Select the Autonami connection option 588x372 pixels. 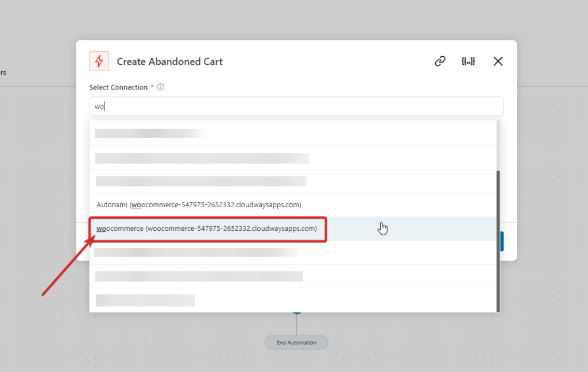[x=293, y=205]
